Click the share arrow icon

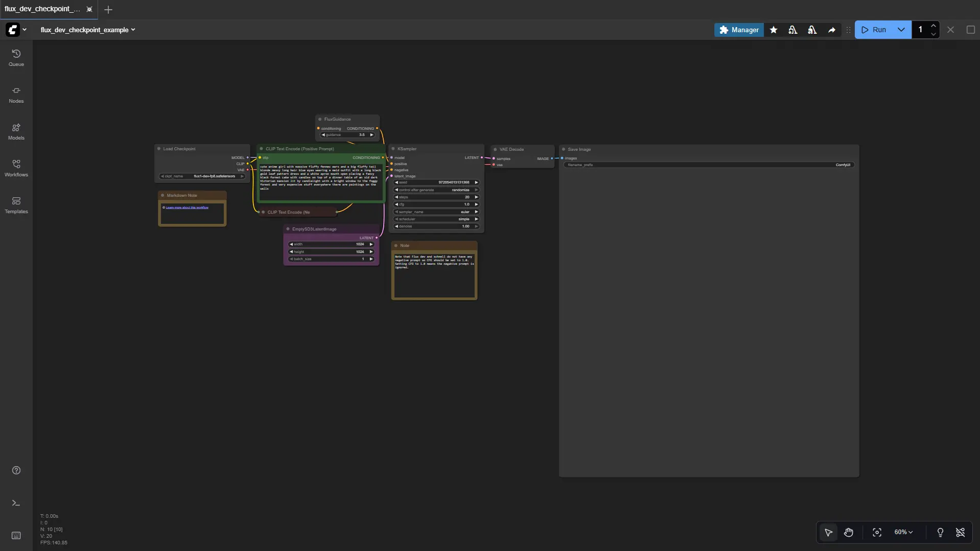coord(832,30)
